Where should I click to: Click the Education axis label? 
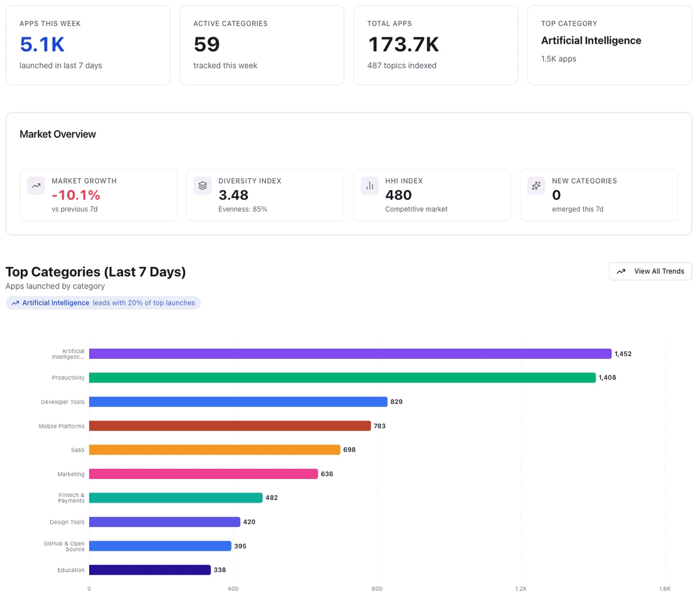click(71, 570)
